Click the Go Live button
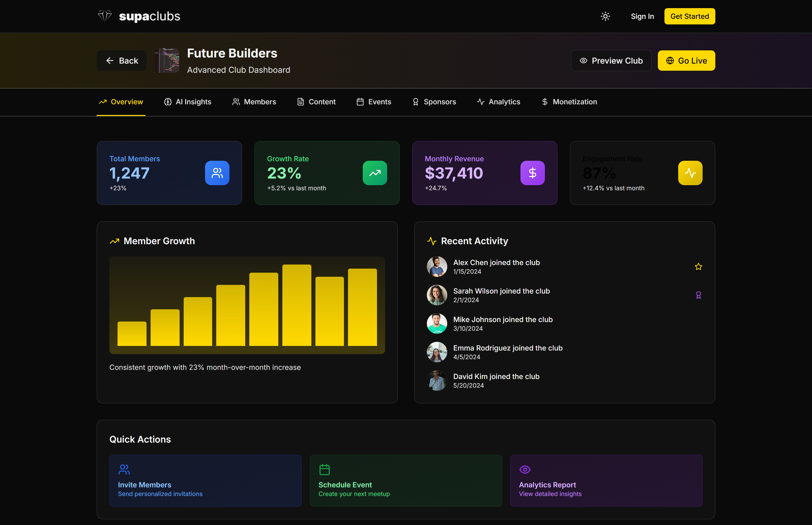Screen dimensions: 812x525 [x=686, y=61]
